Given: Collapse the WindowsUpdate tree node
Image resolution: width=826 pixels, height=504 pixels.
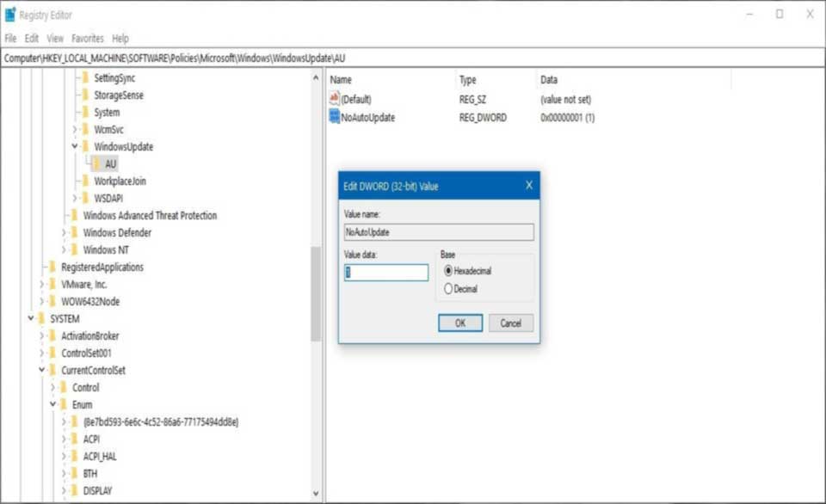Looking at the screenshot, I should click(x=75, y=146).
